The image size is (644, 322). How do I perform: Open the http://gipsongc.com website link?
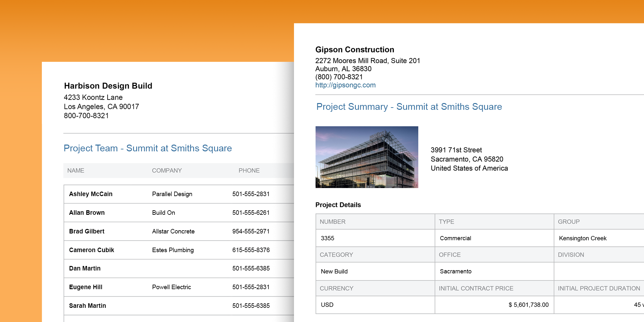345,85
